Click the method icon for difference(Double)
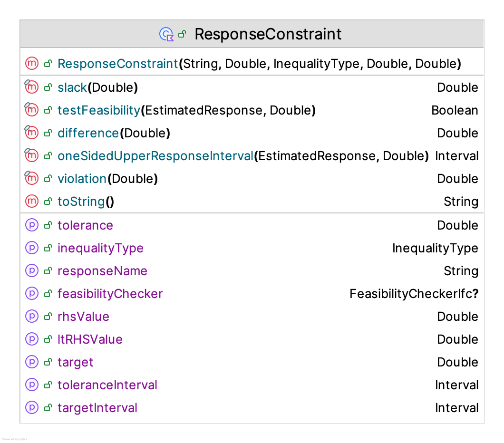This screenshot has height=443, width=504. click(32, 133)
